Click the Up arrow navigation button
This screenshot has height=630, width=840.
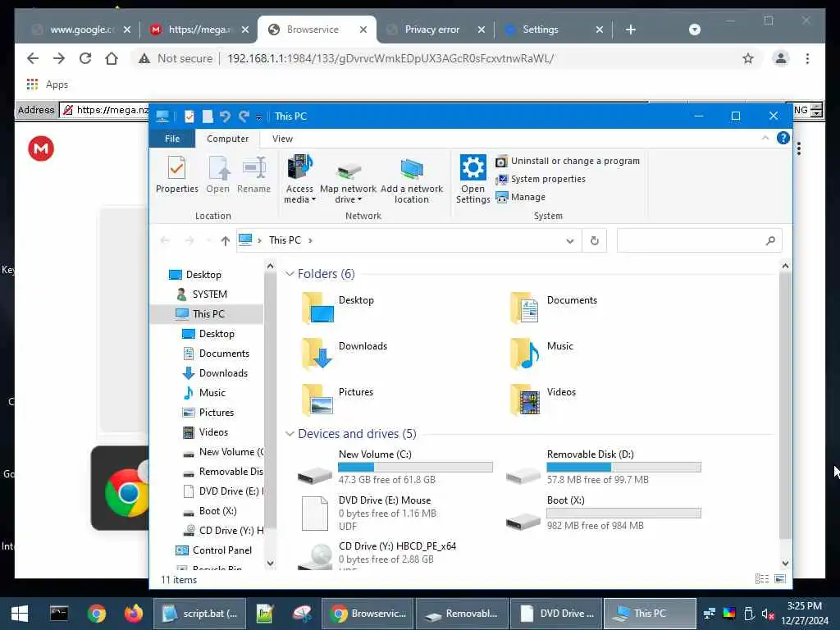(x=225, y=240)
